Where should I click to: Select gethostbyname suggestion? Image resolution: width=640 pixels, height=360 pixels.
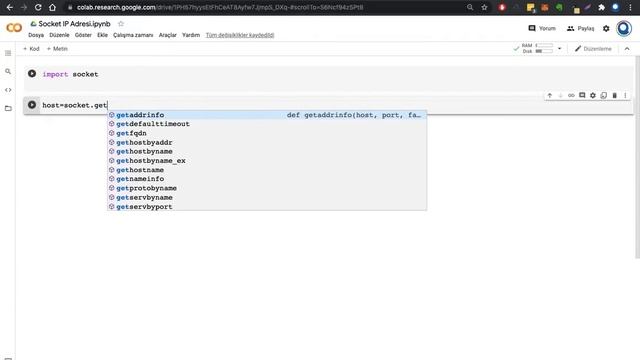pos(267,151)
